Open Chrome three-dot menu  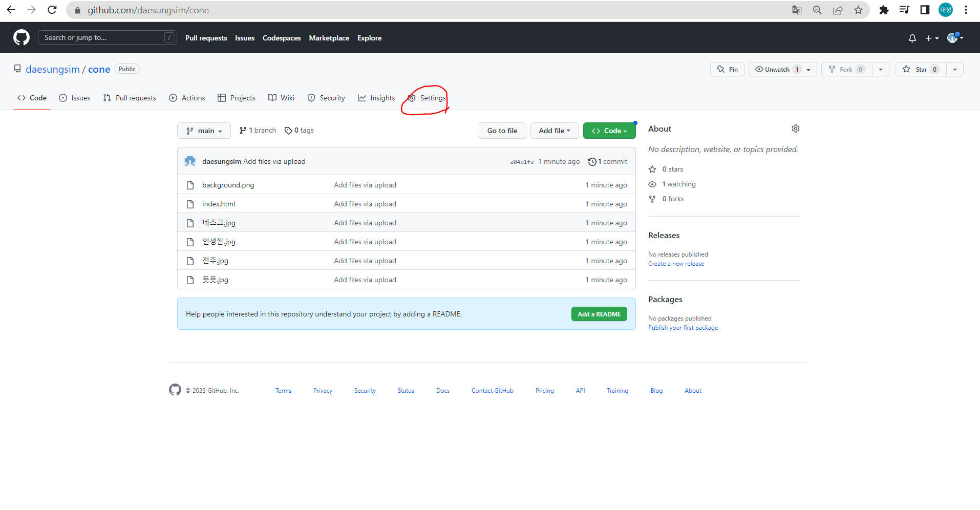pyautogui.click(x=966, y=10)
